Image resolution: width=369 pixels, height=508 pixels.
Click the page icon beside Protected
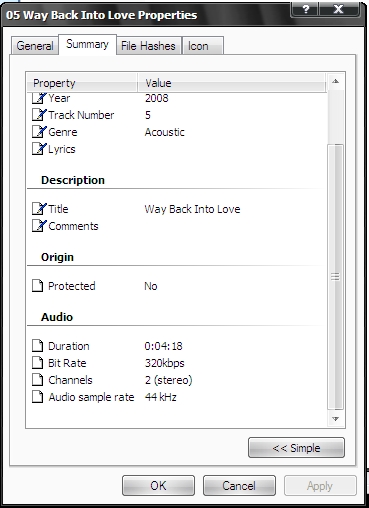tap(38, 286)
